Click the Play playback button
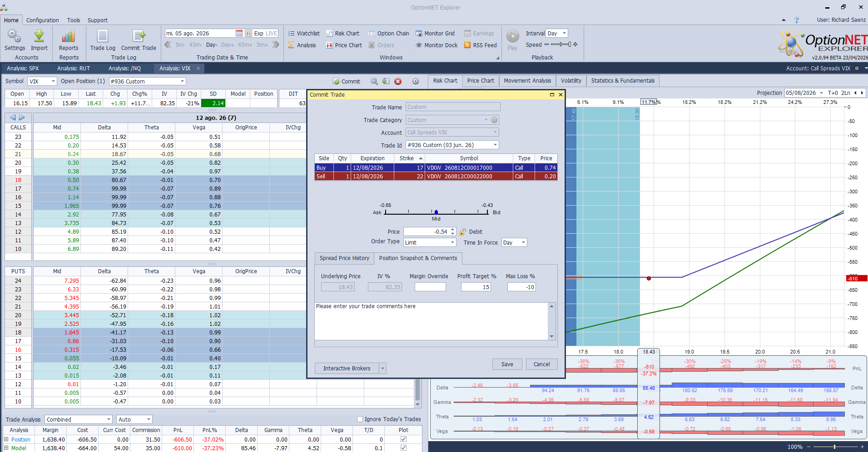The height and width of the screenshot is (452, 868). coord(512,36)
